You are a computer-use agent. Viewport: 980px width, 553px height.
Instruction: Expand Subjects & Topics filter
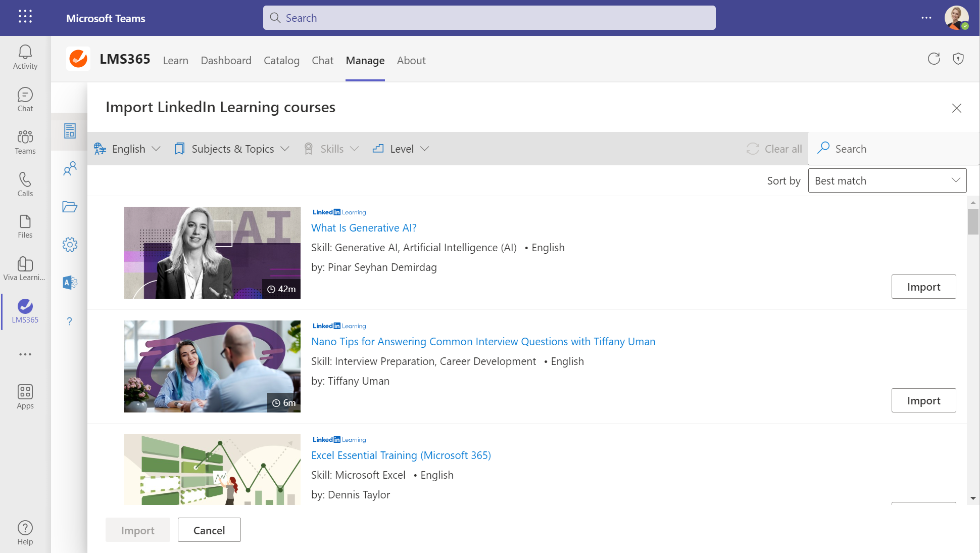[232, 149]
